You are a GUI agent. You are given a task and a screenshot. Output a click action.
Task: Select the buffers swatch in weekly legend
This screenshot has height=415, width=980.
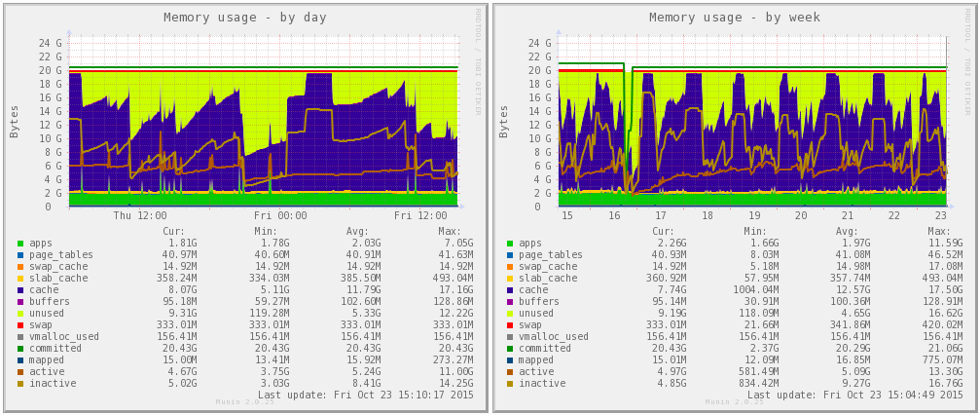[x=507, y=301]
